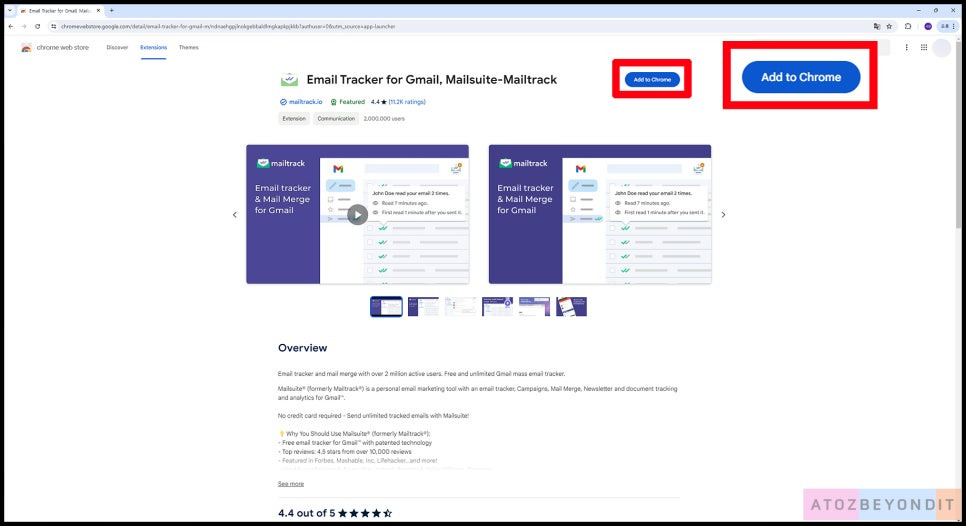Open the tab search dropdown arrow
Image resolution: width=966 pixels, height=526 pixels.
pos(10,10)
